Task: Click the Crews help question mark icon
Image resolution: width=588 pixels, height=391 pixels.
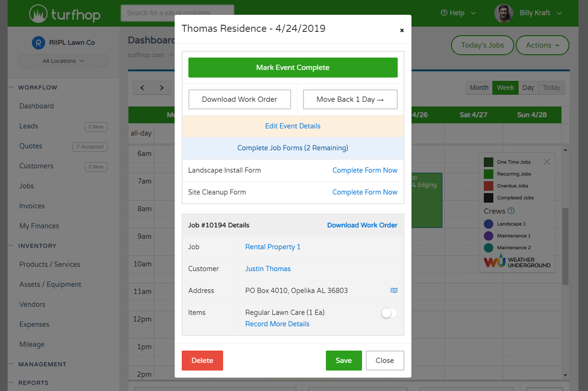Action: 511,211
